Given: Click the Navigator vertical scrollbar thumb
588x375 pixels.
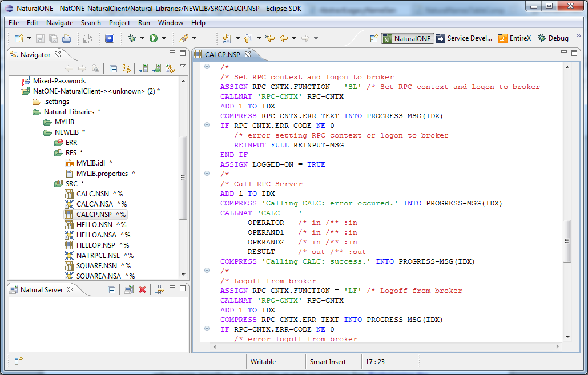Looking at the screenshot, I should [183, 178].
